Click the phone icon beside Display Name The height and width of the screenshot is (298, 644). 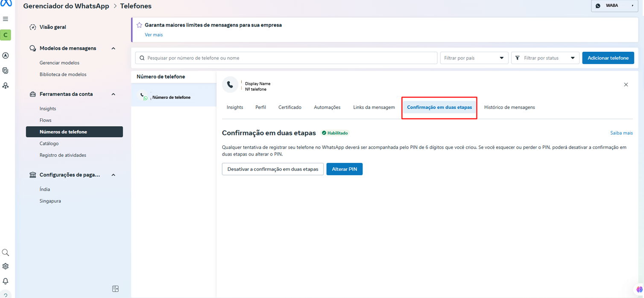point(230,85)
